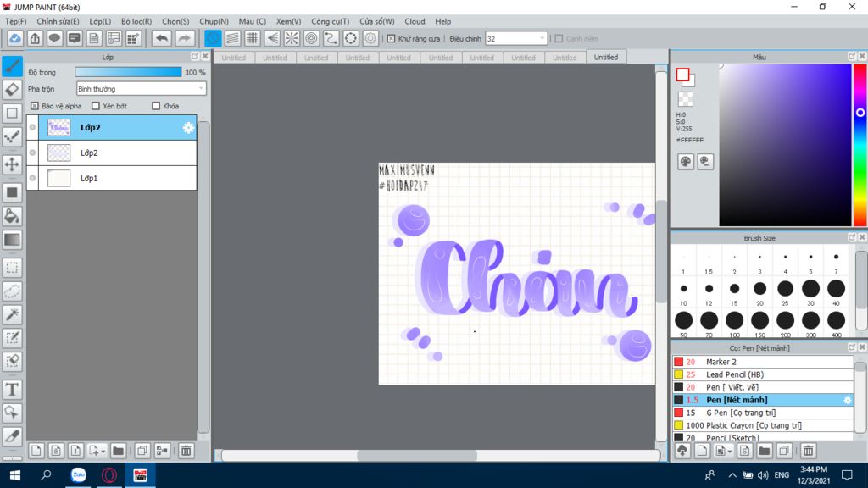Adjust the Độ trong opacity slider
868x488 pixels.
click(x=128, y=72)
